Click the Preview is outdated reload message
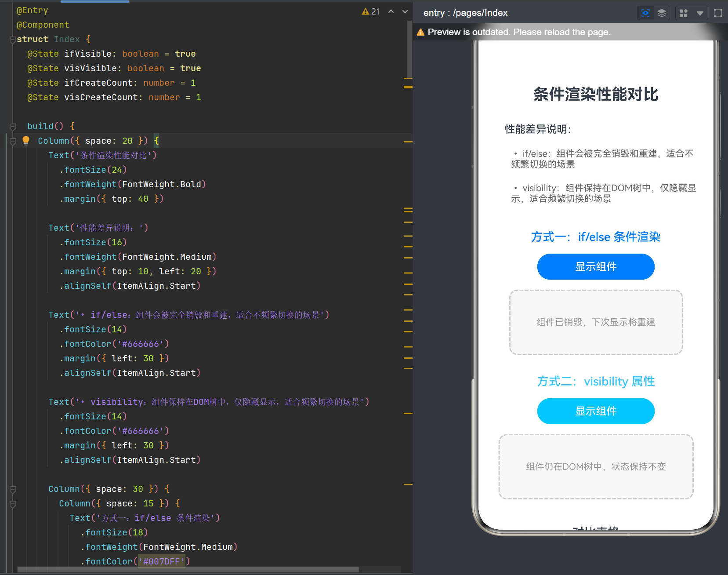The width and height of the screenshot is (728, 575). (519, 32)
